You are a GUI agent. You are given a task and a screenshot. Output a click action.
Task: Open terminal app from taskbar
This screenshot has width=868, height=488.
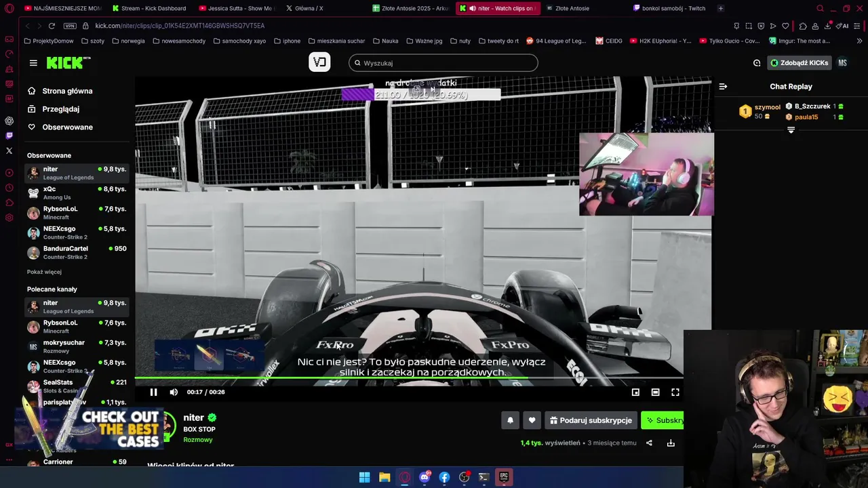(x=484, y=477)
